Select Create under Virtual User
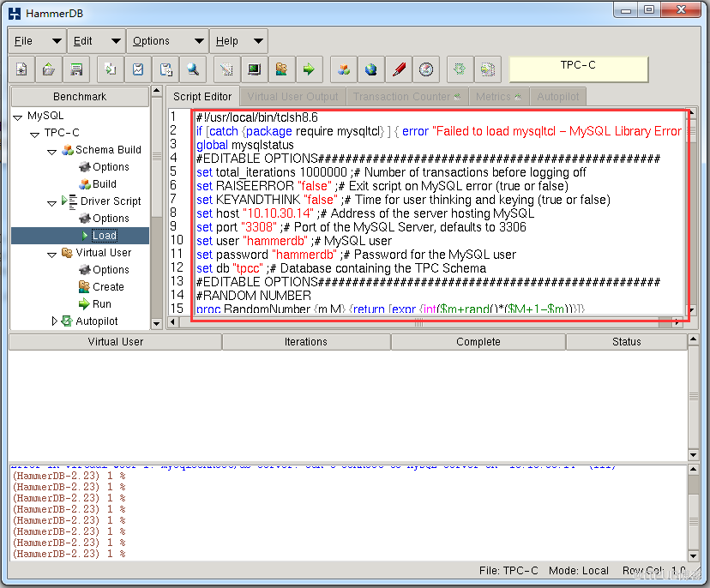Screen dimensions: 710x588 pyautogui.click(x=101, y=287)
